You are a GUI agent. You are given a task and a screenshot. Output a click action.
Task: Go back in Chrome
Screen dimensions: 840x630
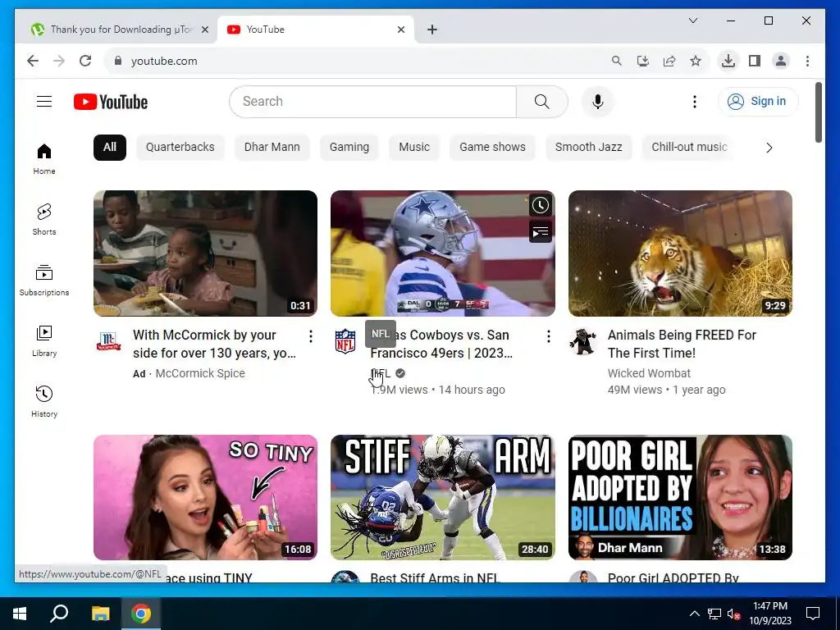[33, 61]
